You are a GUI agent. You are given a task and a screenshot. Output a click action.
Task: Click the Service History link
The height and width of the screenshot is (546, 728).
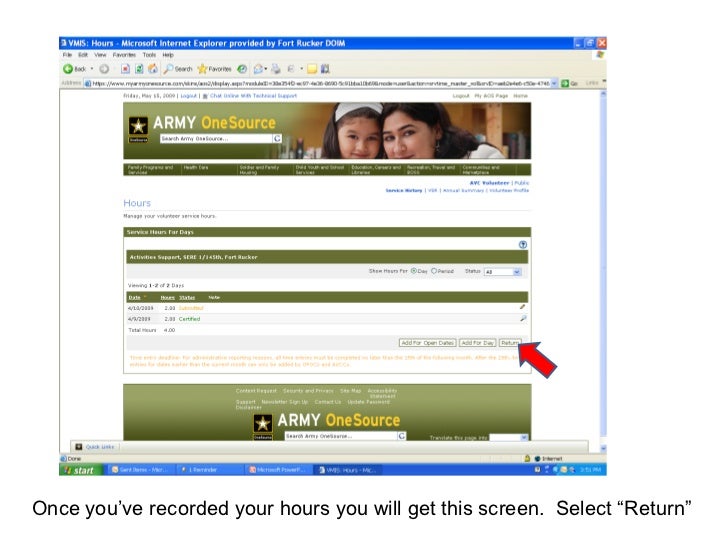[404, 190]
